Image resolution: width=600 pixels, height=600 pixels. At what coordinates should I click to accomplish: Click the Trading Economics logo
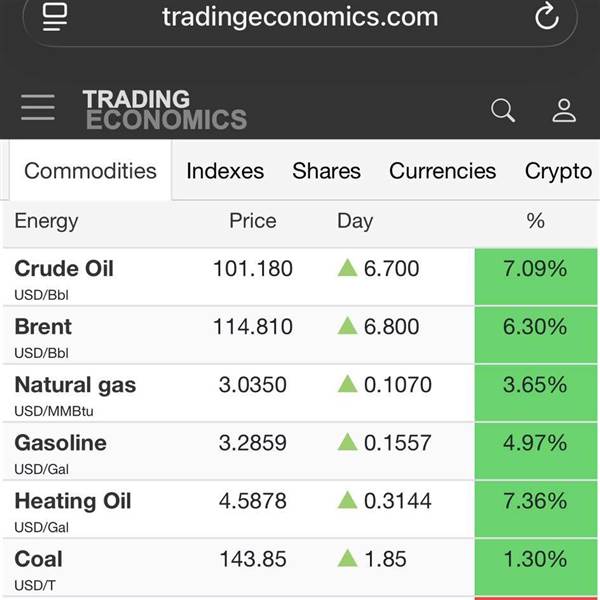coord(164,110)
